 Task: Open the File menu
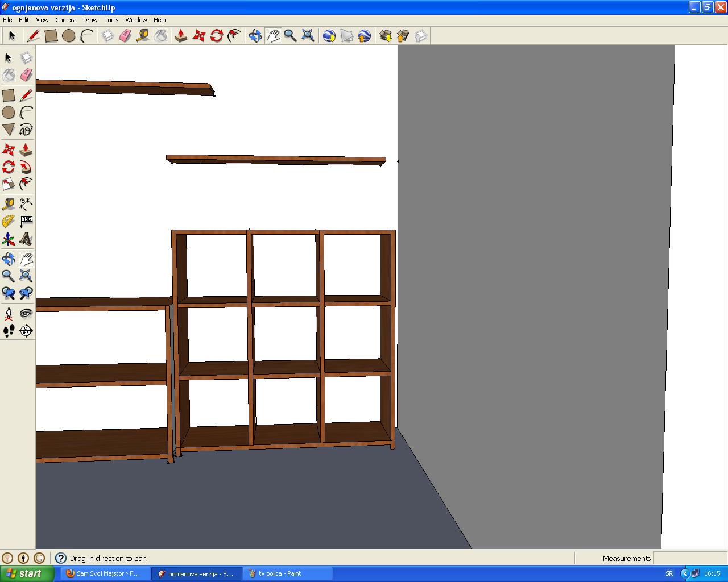tap(7, 20)
